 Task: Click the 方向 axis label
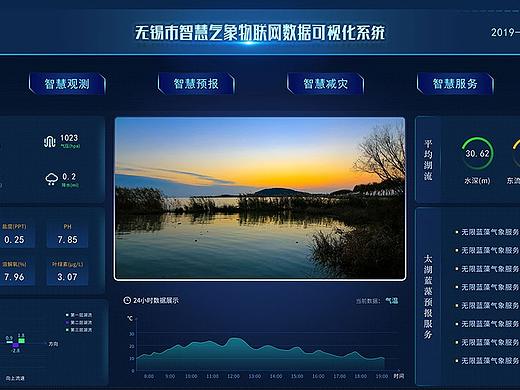53,344
